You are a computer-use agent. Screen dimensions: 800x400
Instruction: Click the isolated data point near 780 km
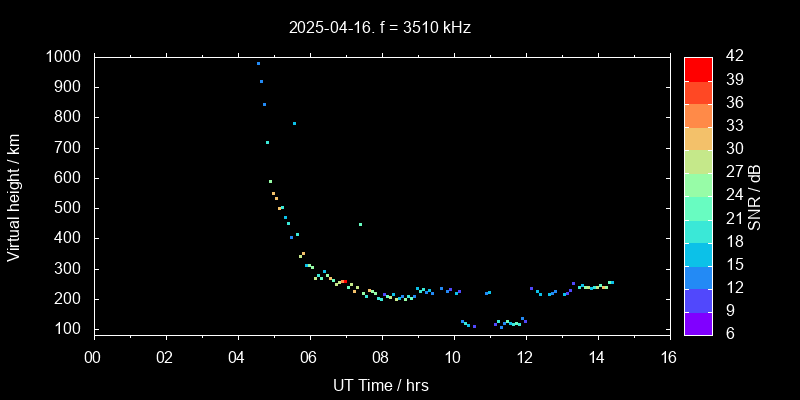[294, 123]
